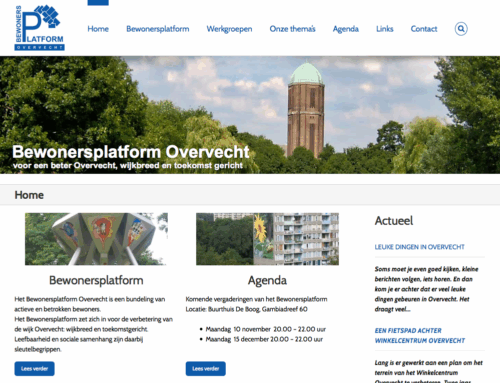The width and height of the screenshot is (500, 383).
Task: Click the Bewonersplatform Overvecht logo
Action: pyautogui.click(x=39, y=28)
